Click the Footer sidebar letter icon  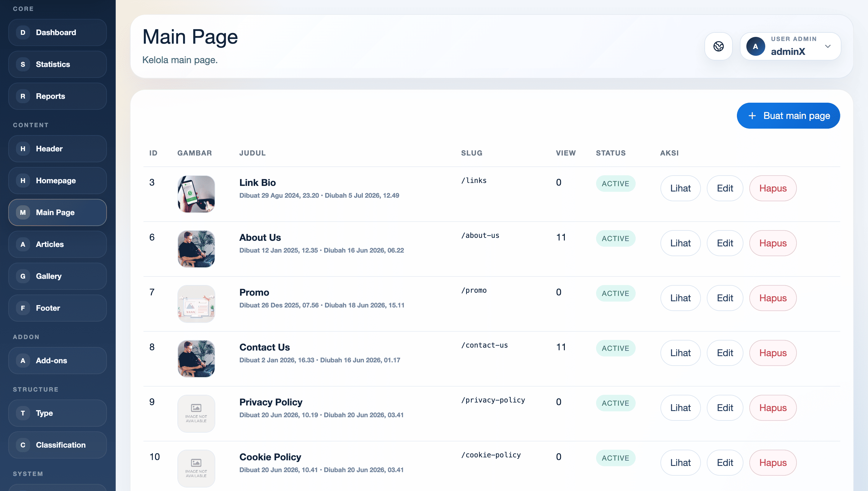point(23,308)
